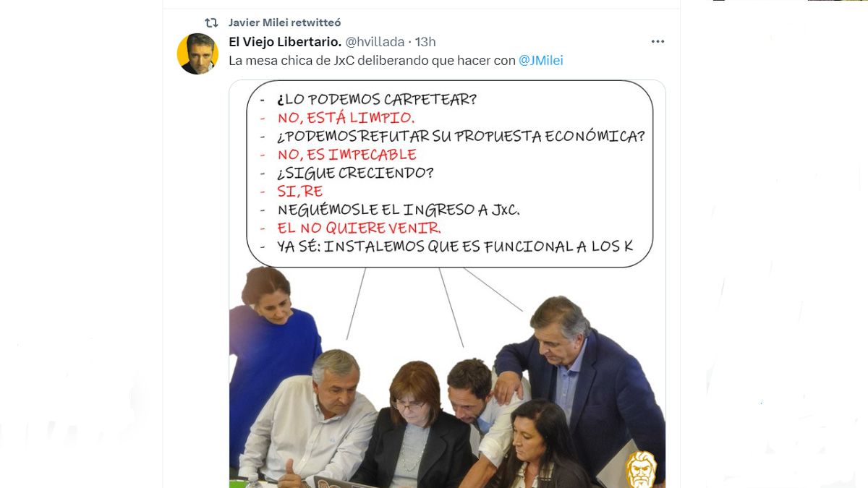Screen dimensions: 868x488
Task: Open the speech bubble part of the meme image
Action: [x=450, y=174]
